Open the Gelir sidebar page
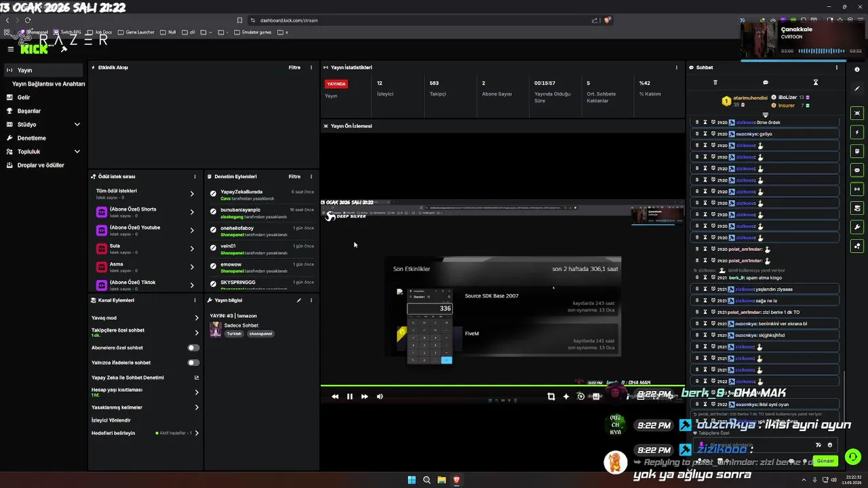 (x=44, y=98)
